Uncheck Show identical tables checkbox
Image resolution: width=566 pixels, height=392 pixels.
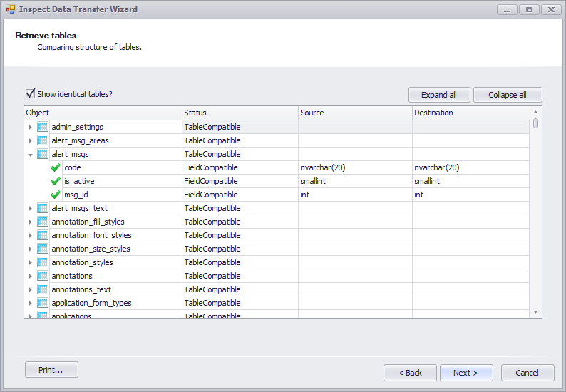pyautogui.click(x=31, y=94)
